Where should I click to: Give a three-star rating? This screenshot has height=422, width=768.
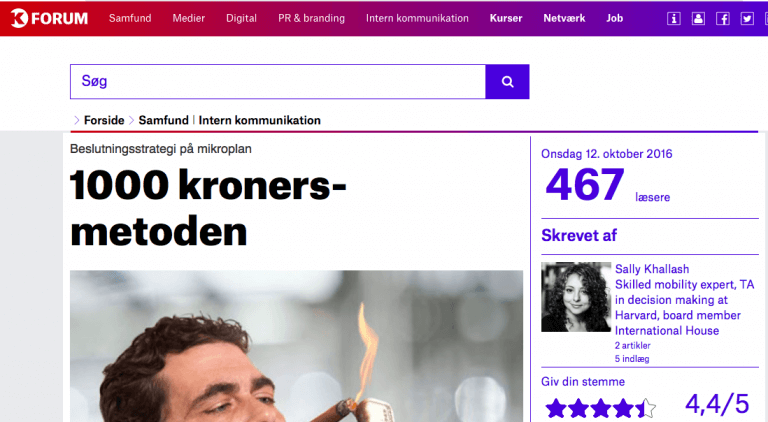click(x=601, y=408)
